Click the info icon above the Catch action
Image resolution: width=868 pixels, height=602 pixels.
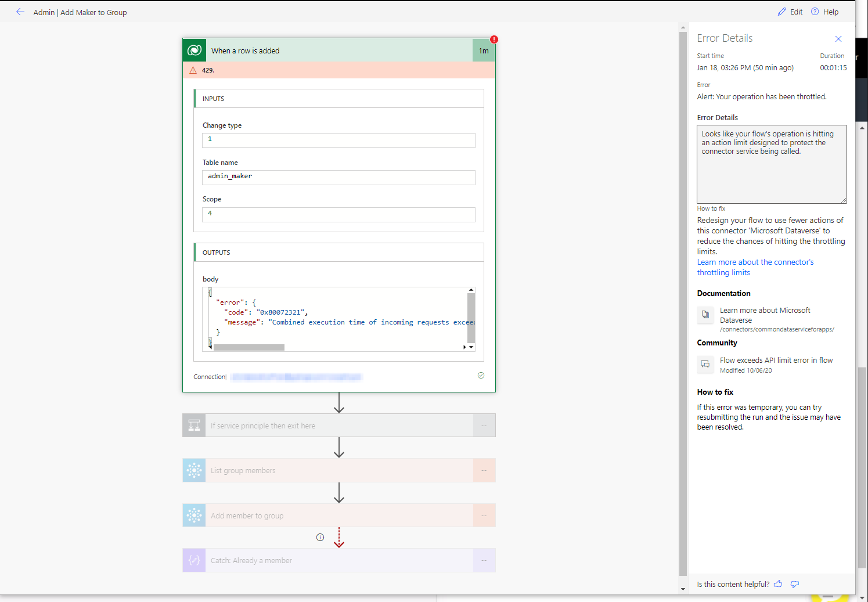coord(320,537)
